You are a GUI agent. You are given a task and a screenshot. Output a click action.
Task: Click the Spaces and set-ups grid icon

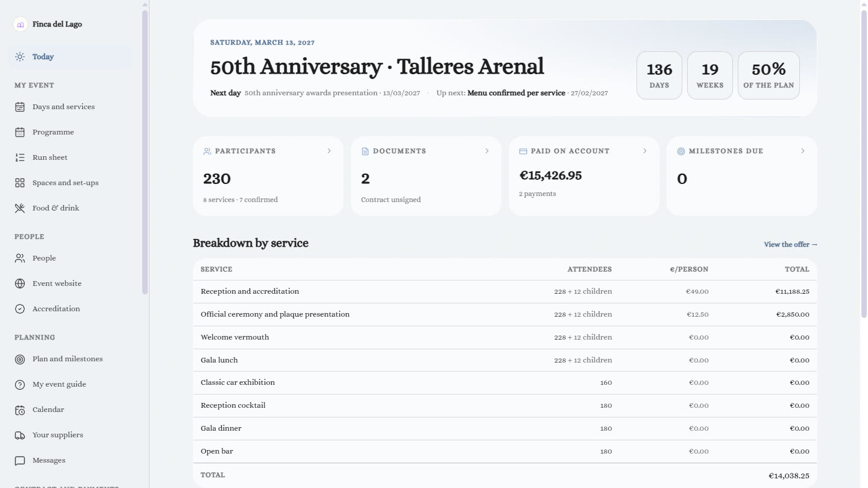[x=20, y=183]
